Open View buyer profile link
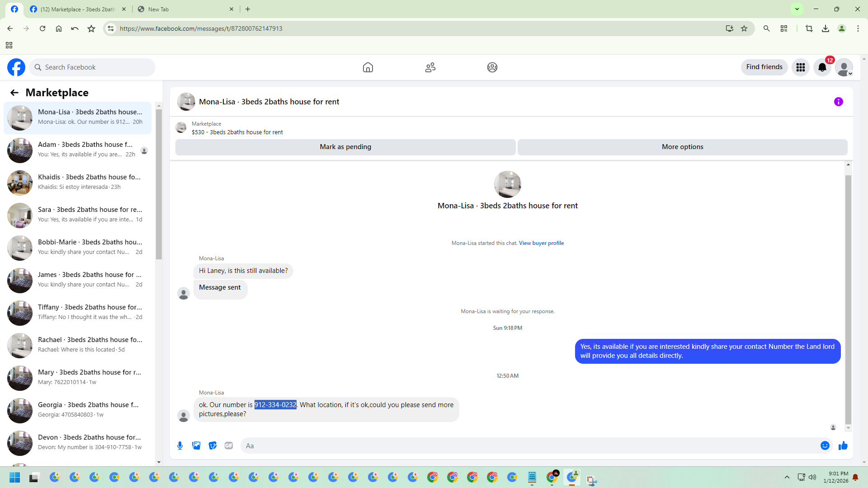Viewport: 868px width, 488px height. [541, 243]
